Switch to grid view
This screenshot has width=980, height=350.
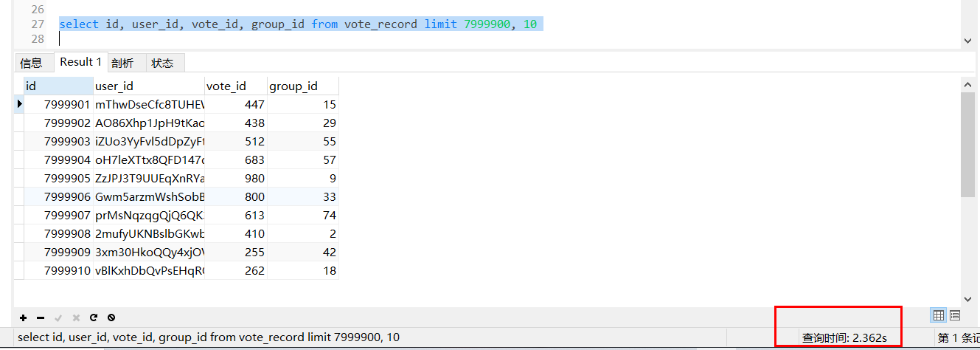(x=939, y=315)
